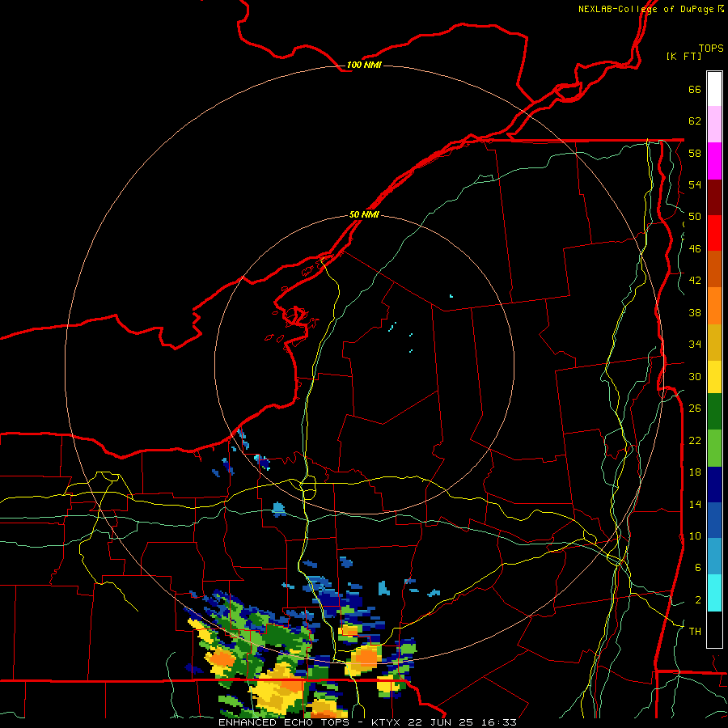Select the bright red legend swatch
The height and width of the screenshot is (728, 728).
tap(714, 233)
